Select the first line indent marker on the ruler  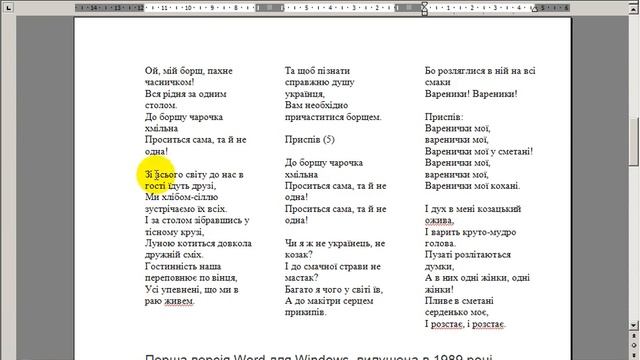pyautogui.click(x=424, y=4)
